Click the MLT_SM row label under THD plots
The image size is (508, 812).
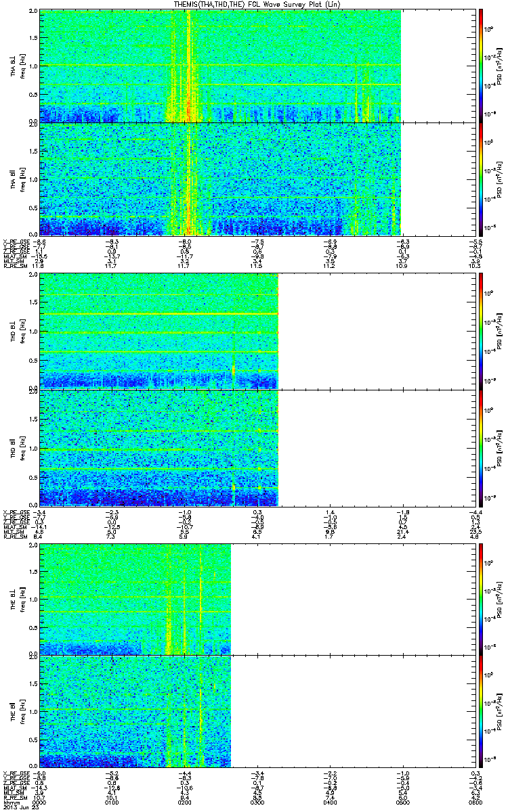tap(15, 533)
